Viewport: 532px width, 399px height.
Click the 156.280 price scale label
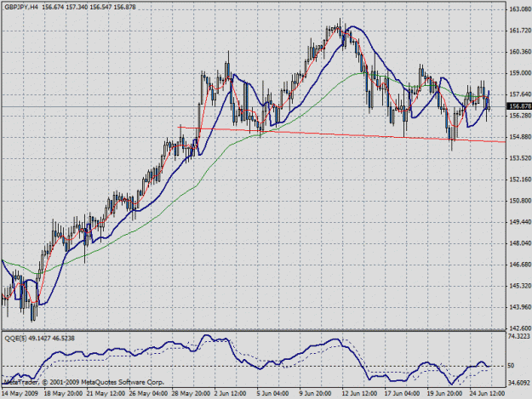coord(520,116)
